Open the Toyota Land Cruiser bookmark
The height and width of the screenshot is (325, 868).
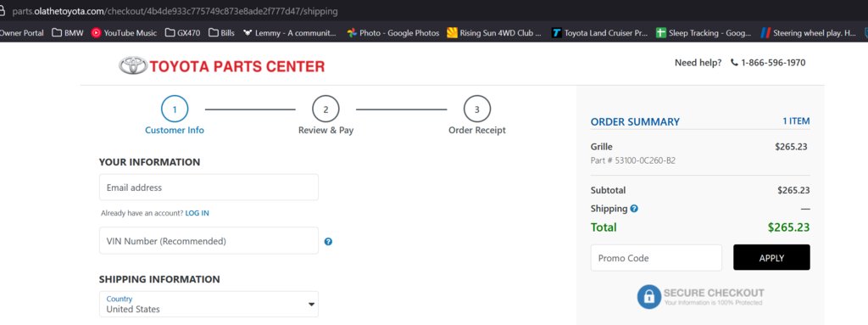599,33
